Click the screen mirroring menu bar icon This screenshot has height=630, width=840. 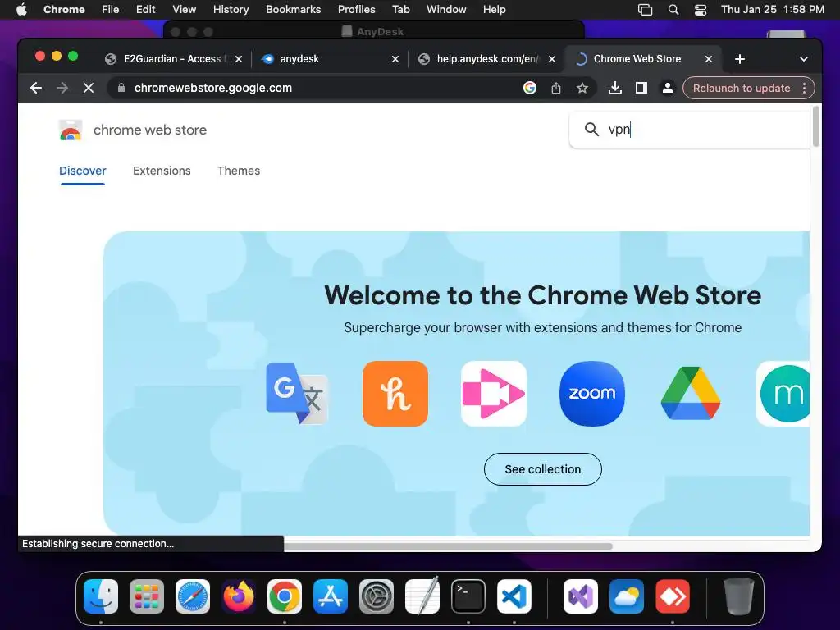click(645, 10)
